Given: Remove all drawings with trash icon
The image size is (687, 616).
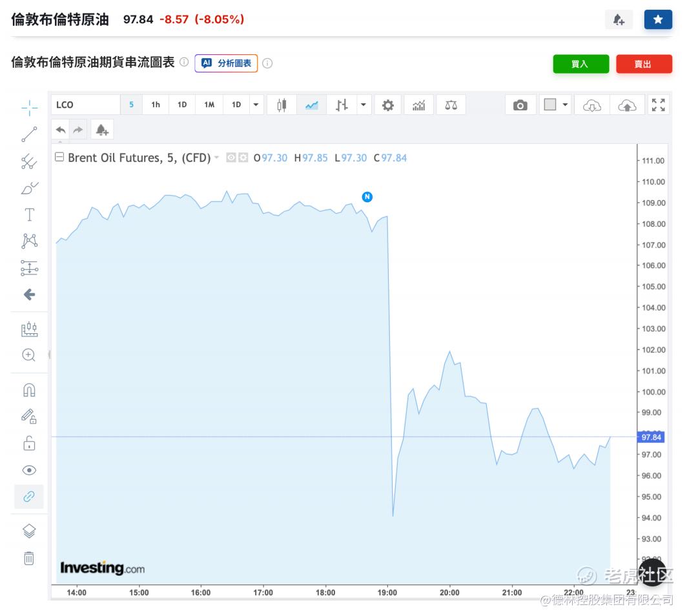Looking at the screenshot, I should coord(29,558).
